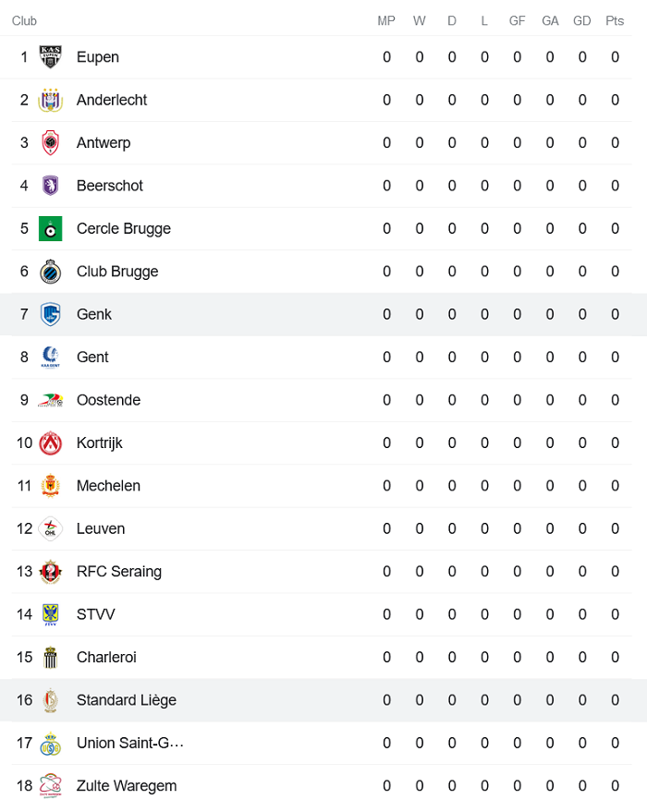Viewport: 647px width, 812px height.
Task: Click the Genk club logo
Action: coord(50,314)
